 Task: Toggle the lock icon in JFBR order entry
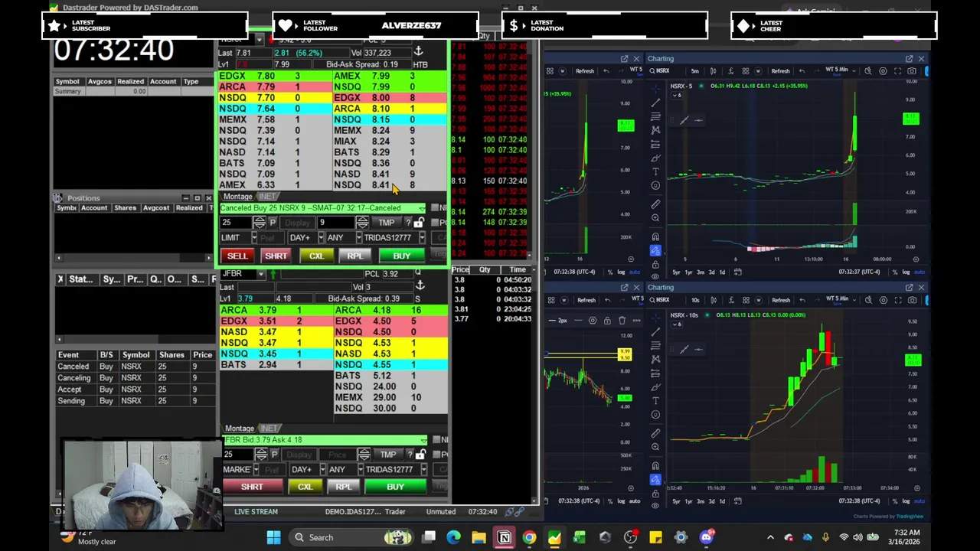click(420, 455)
